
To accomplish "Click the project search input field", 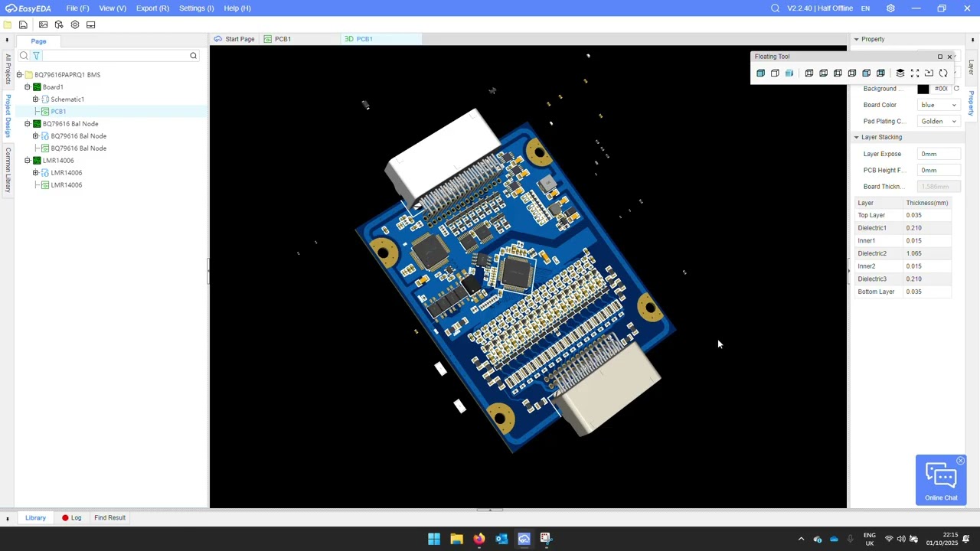I will (115, 56).
